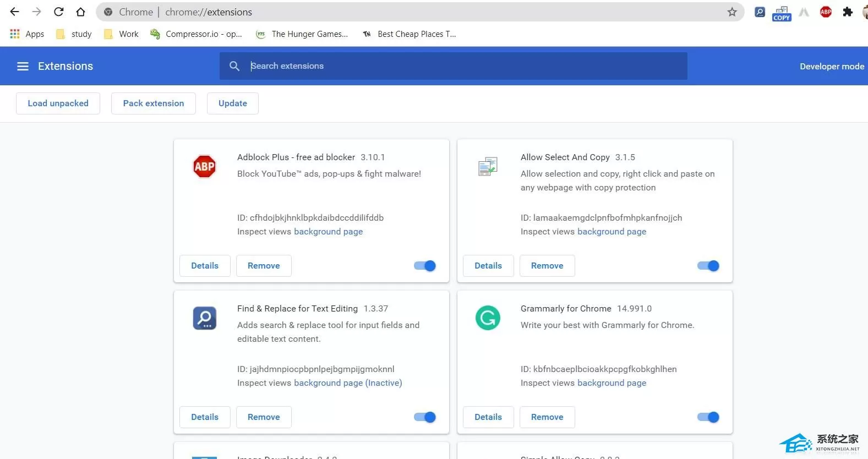Screen dimensions: 868x459
Task: Click the Allow Copy toolbar extension icon
Action: pyautogui.click(x=782, y=13)
